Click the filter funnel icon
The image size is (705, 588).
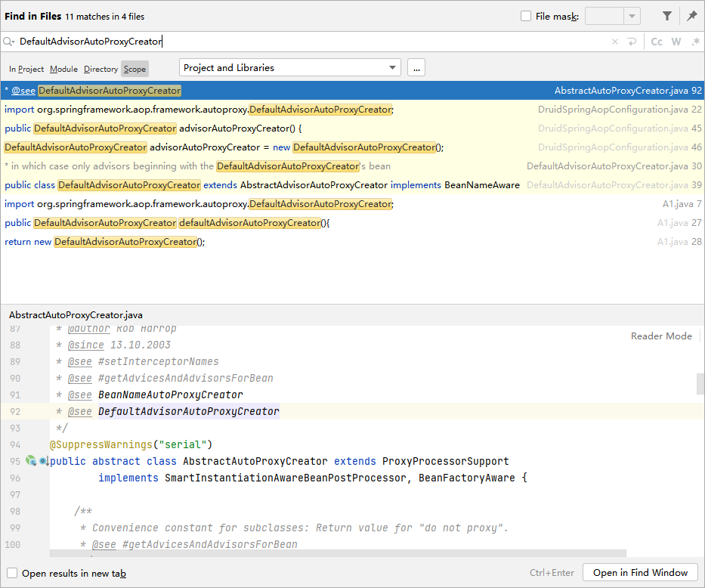(x=667, y=16)
